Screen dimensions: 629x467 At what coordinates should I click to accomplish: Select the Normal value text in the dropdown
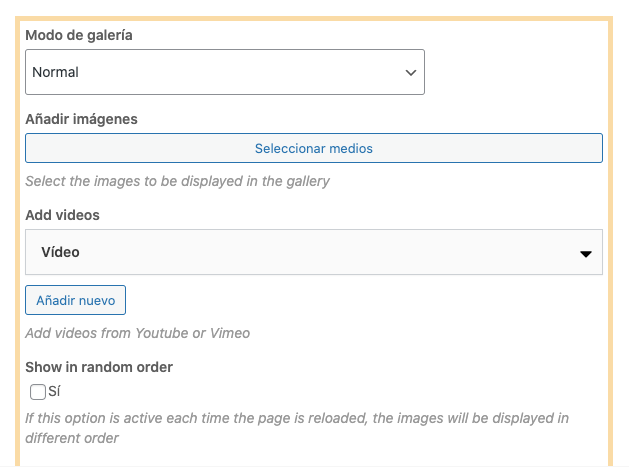(x=55, y=72)
